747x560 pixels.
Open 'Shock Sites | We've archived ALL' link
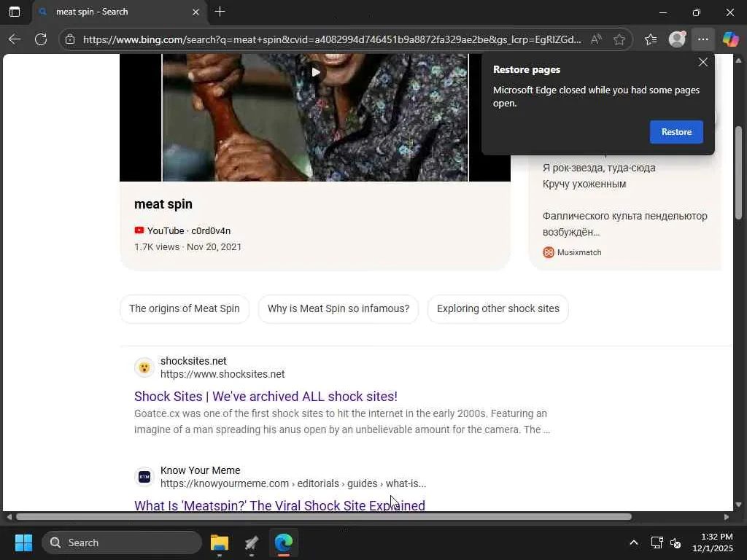(266, 396)
